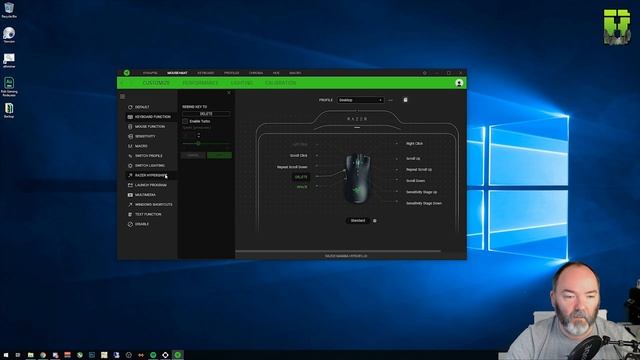The width and height of the screenshot is (640, 360).
Task: Close the key binding panel
Action: coord(229,93)
